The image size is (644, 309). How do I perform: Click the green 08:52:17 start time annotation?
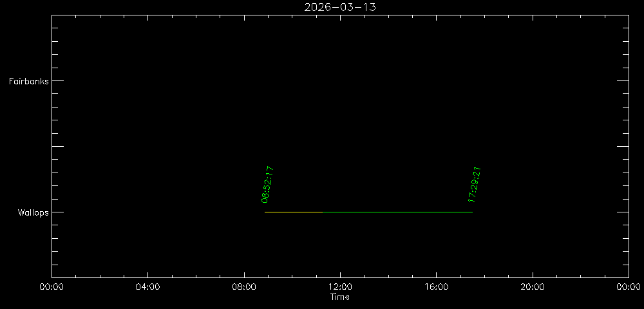click(x=268, y=185)
